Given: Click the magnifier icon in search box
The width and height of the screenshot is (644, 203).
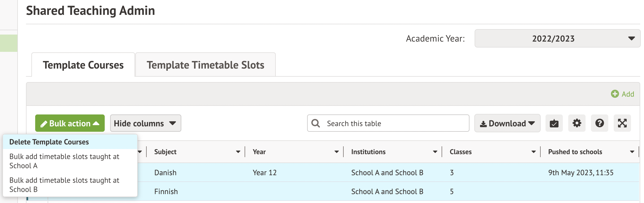Looking at the screenshot, I should [316, 123].
